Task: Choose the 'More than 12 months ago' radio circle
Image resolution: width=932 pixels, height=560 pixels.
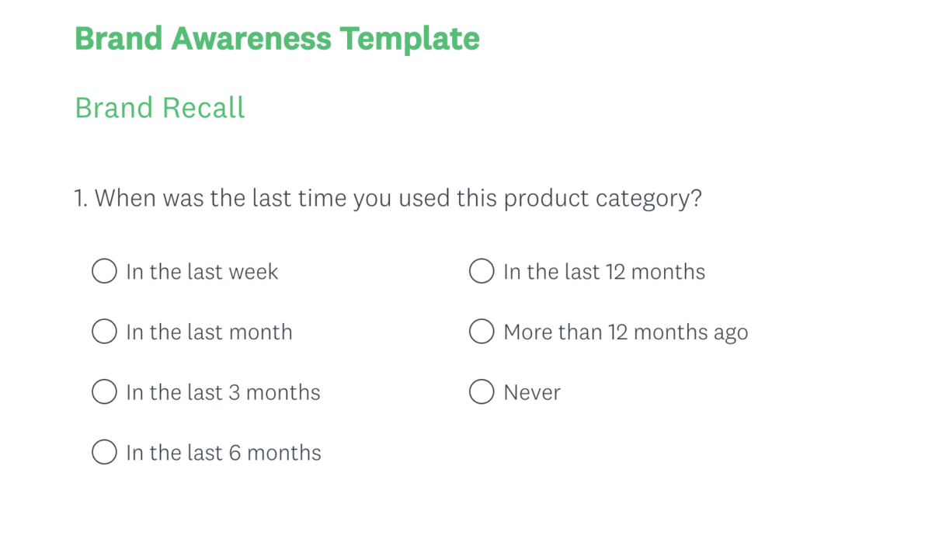Action: click(482, 332)
